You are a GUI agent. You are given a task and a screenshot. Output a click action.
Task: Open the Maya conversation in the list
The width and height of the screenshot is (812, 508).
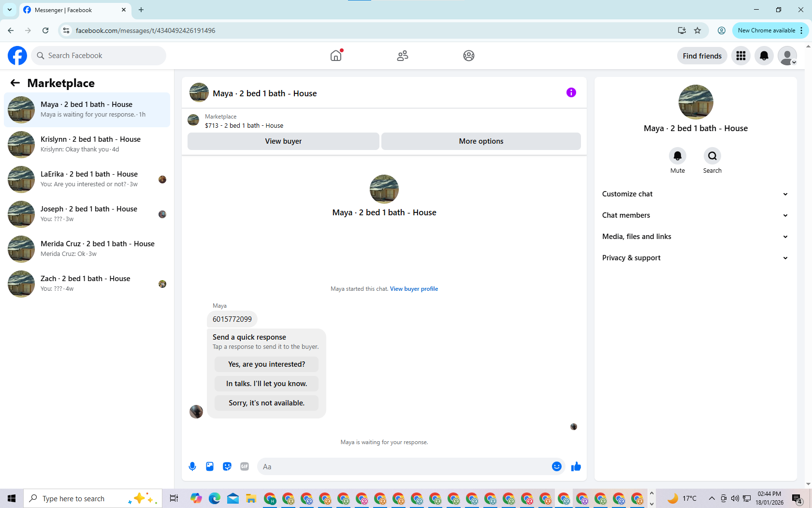point(87,110)
